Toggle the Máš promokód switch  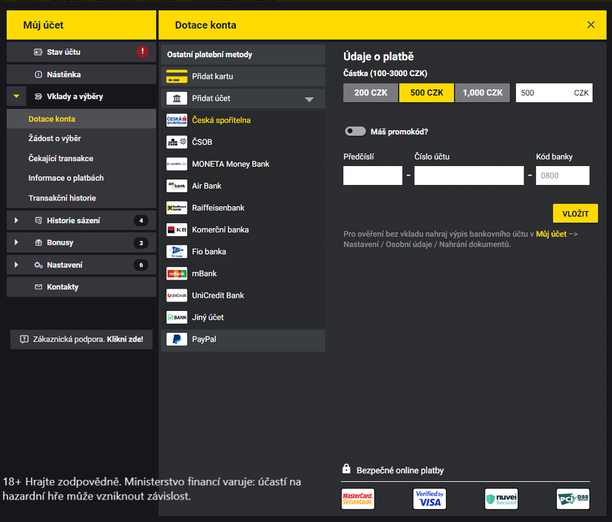coord(355,131)
